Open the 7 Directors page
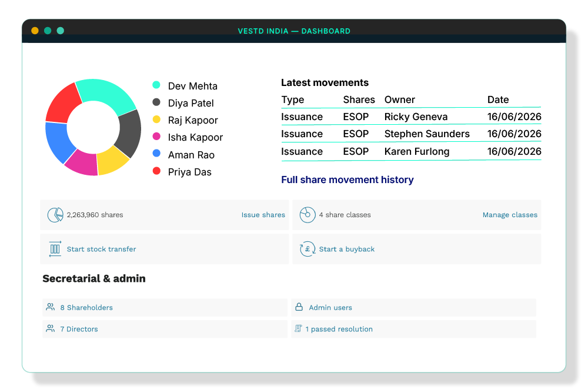588x392 pixels. point(79,329)
